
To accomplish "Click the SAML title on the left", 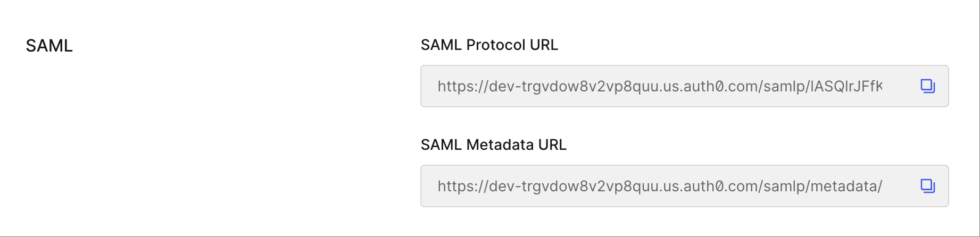I will pyautogui.click(x=49, y=46).
